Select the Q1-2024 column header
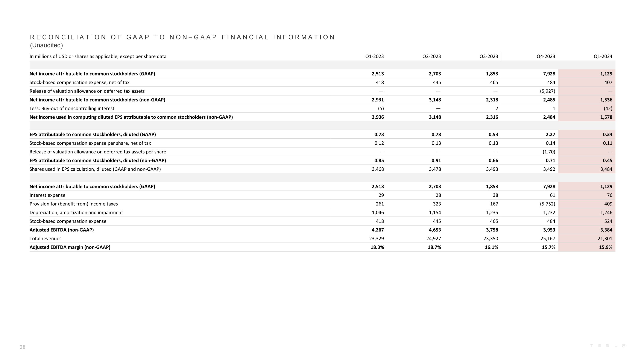 (x=603, y=56)
